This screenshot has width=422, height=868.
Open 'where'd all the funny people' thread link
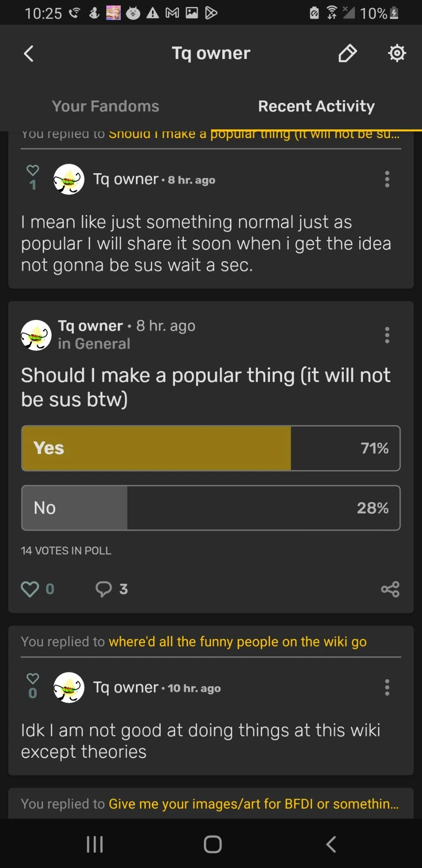(237, 641)
